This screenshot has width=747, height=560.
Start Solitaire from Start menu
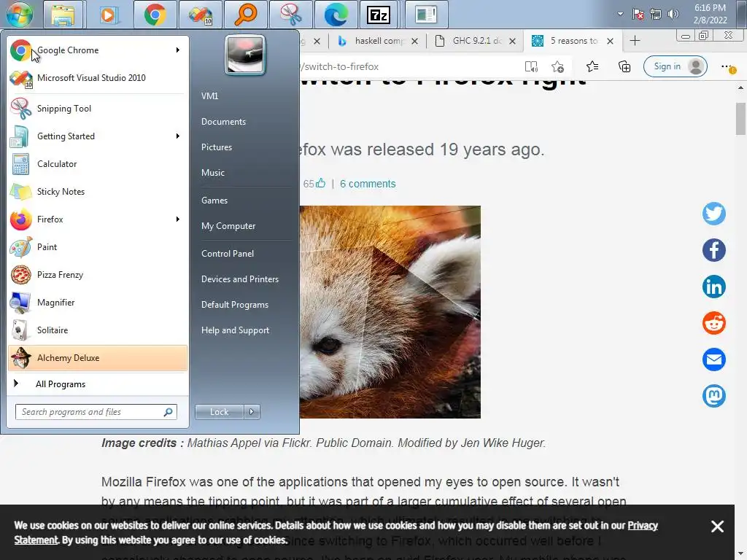click(x=98, y=330)
